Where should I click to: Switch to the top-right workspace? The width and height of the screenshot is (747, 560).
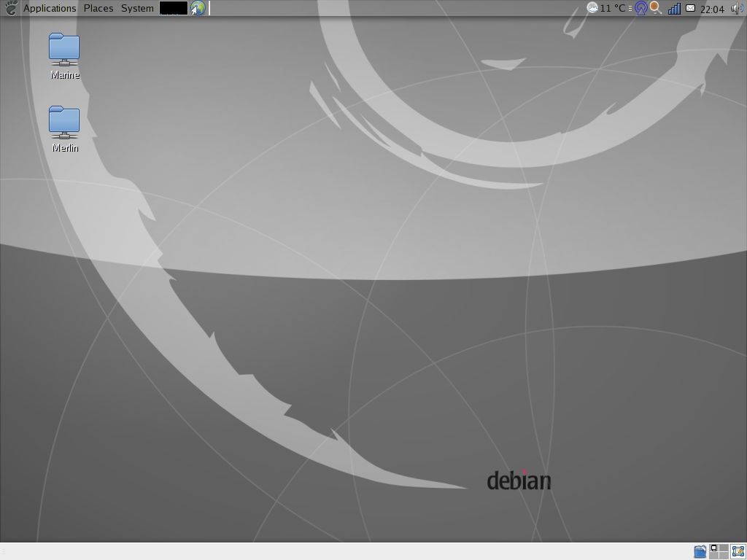[724, 547]
